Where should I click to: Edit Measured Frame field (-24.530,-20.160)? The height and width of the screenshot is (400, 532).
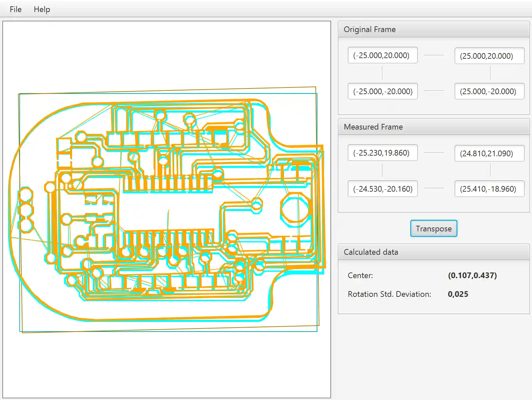click(x=382, y=189)
